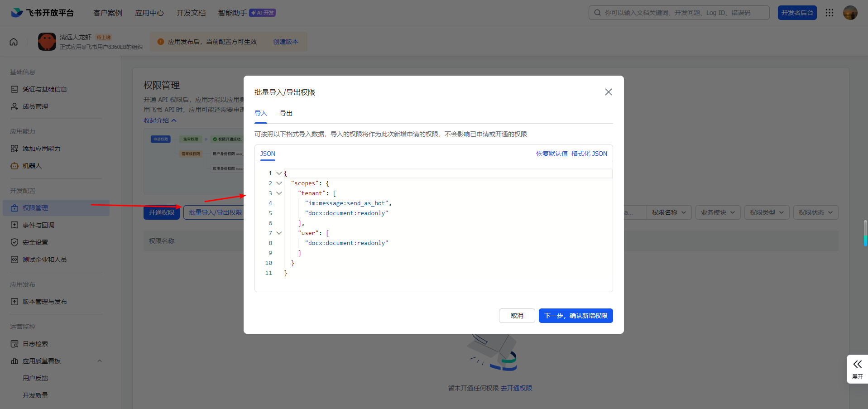Open the 权限类型 filter dropdown

pos(767,212)
